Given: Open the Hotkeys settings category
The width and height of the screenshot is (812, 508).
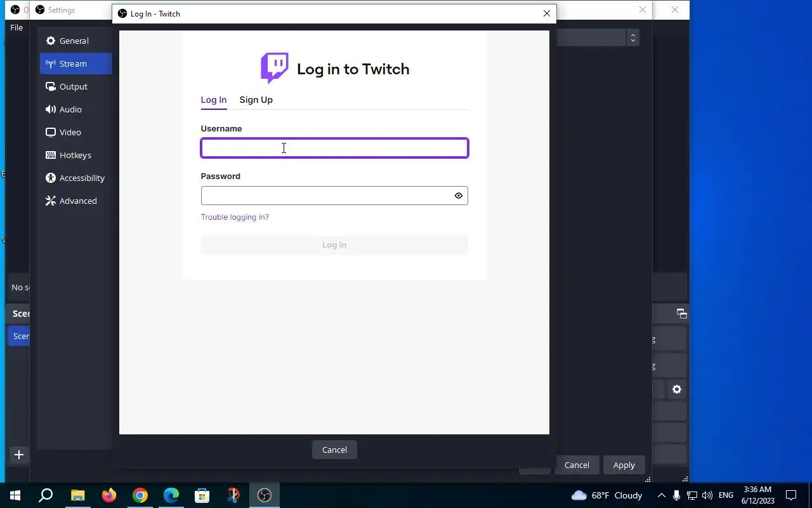Looking at the screenshot, I should tap(75, 155).
